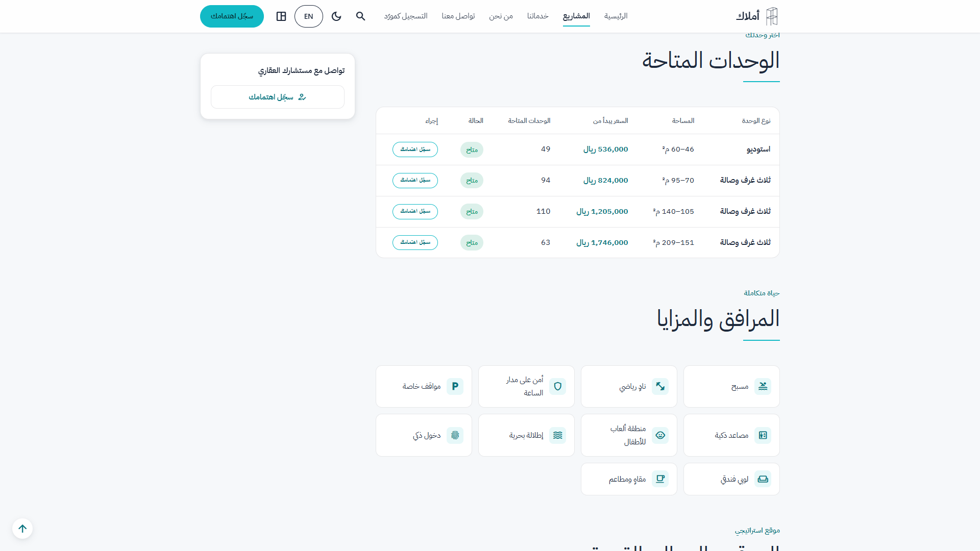Click the back-to-top arrow button
Viewport: 980px width, 551px height.
click(x=22, y=529)
